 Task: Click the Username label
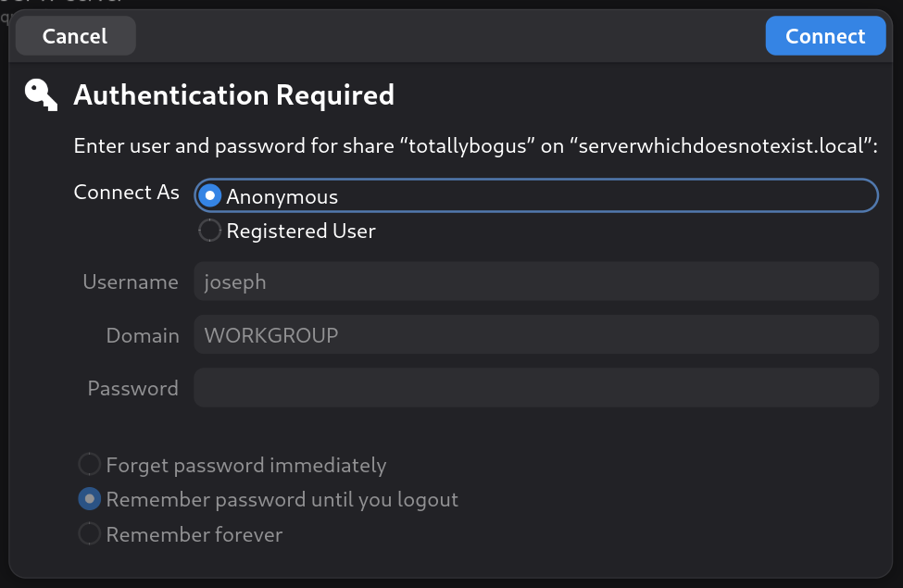coord(131,282)
